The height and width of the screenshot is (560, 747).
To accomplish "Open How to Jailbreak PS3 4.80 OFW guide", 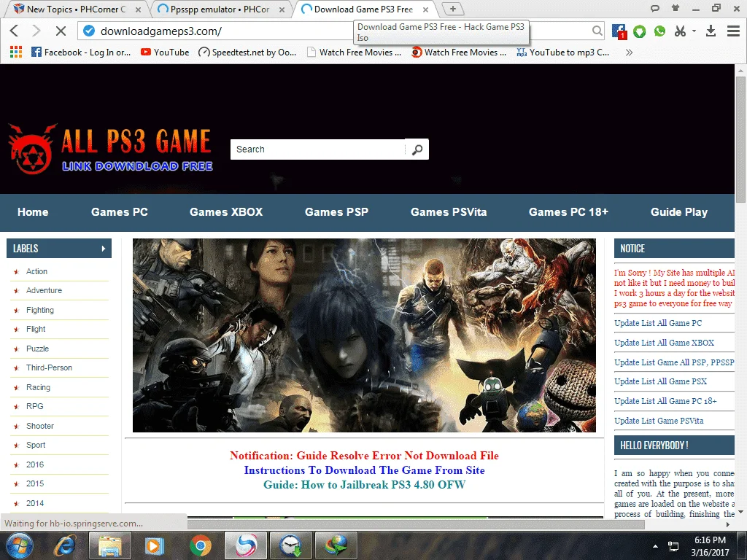I will click(x=364, y=485).
